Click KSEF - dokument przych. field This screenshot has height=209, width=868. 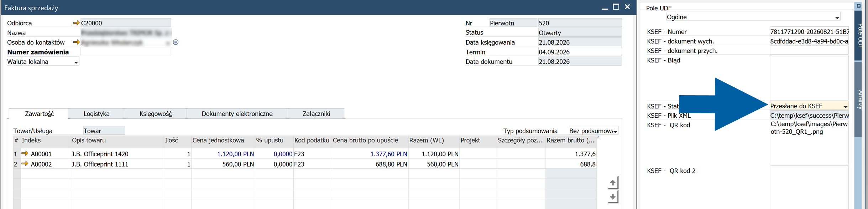809,50
